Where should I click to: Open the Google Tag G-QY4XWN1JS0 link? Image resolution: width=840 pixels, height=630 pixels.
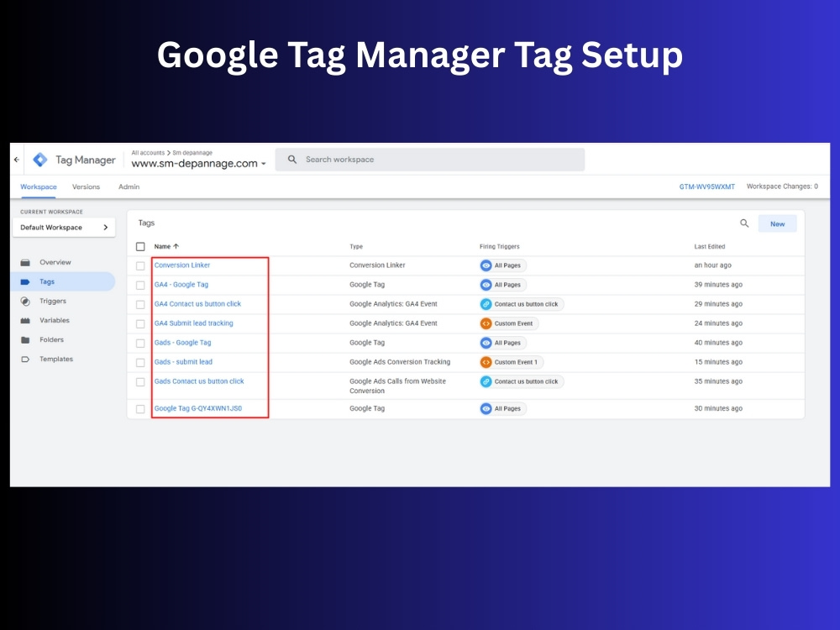tap(198, 408)
